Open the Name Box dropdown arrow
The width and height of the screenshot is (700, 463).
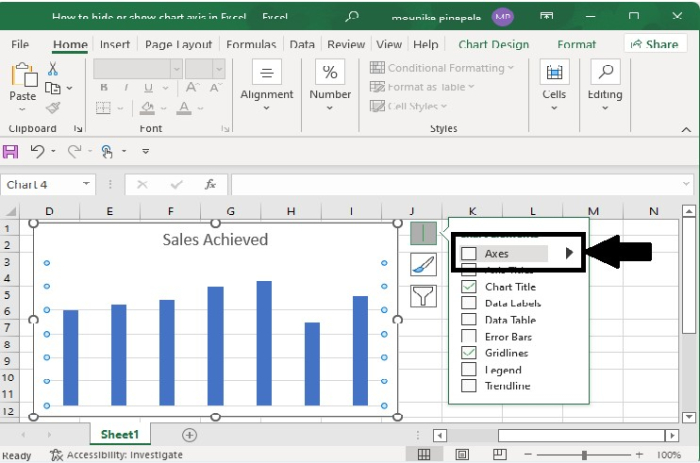pos(87,185)
